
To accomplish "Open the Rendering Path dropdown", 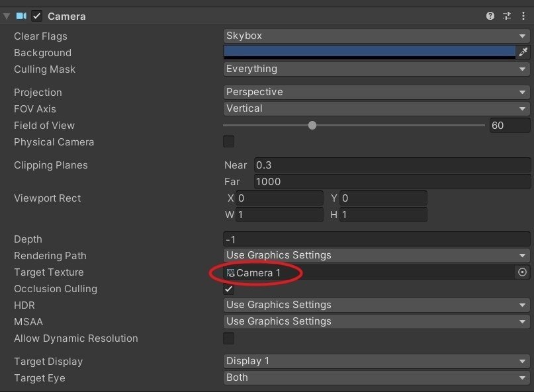I will [377, 255].
